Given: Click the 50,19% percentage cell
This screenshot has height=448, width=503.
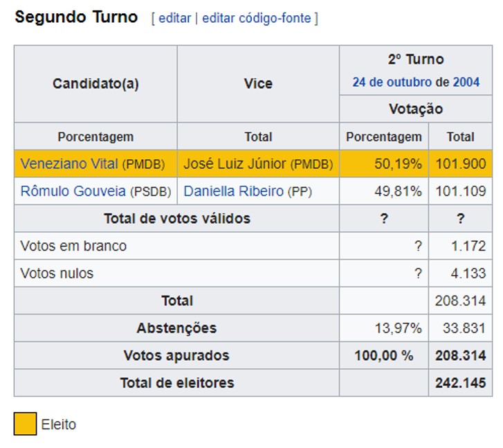Looking at the screenshot, I should pos(384,164).
